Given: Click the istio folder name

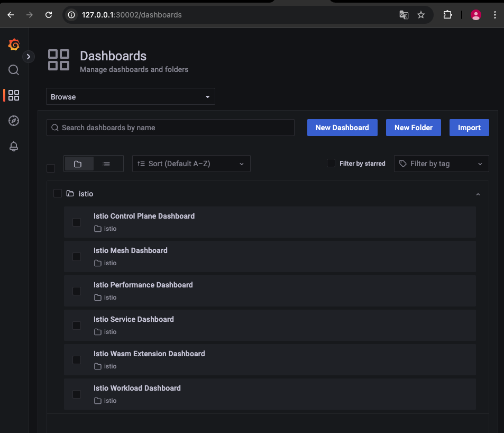Looking at the screenshot, I should pyautogui.click(x=86, y=194).
